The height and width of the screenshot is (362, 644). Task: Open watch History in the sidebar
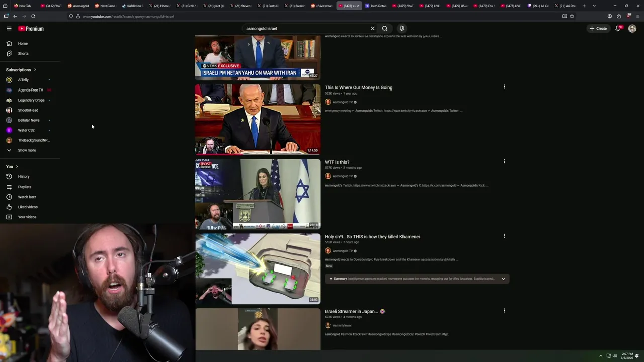[24, 177]
